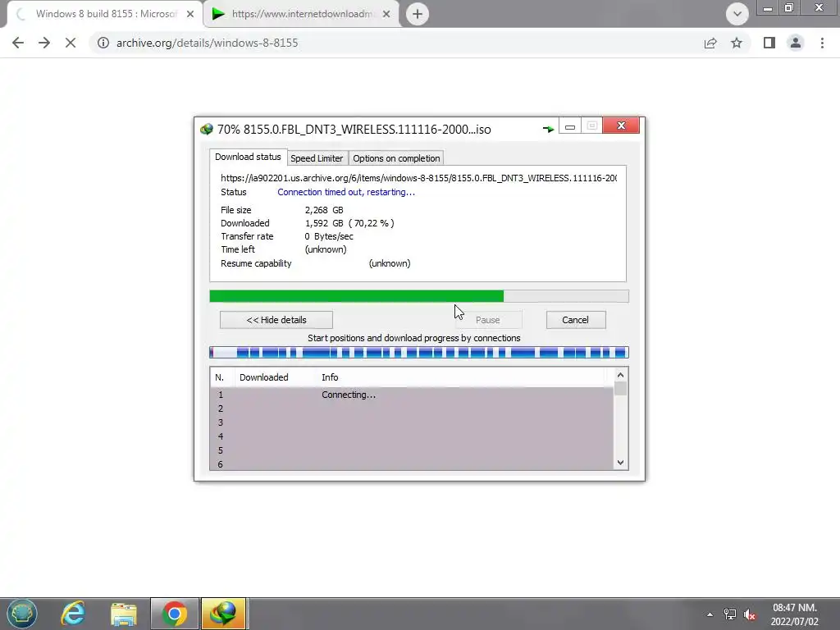
Task: Go back in Chrome
Action: click(18, 43)
